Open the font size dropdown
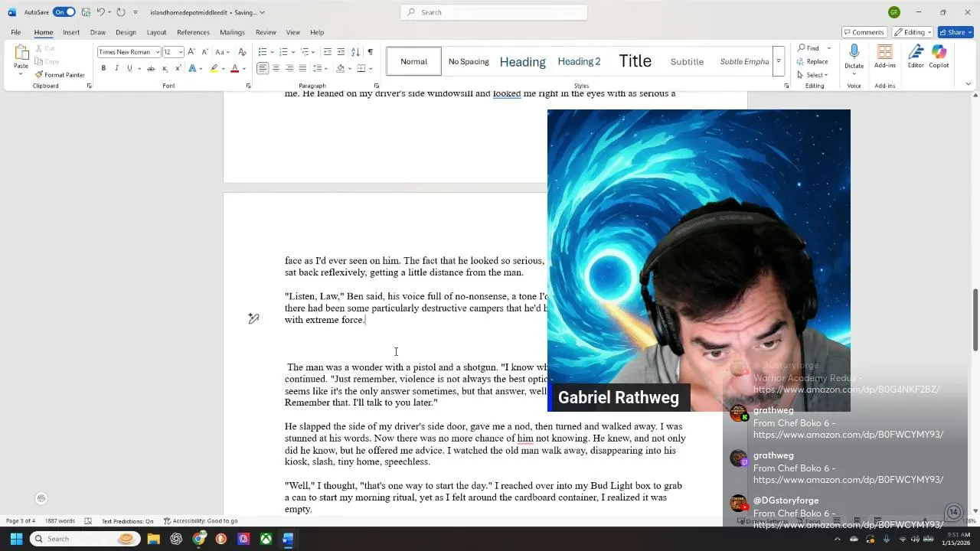 click(x=181, y=52)
